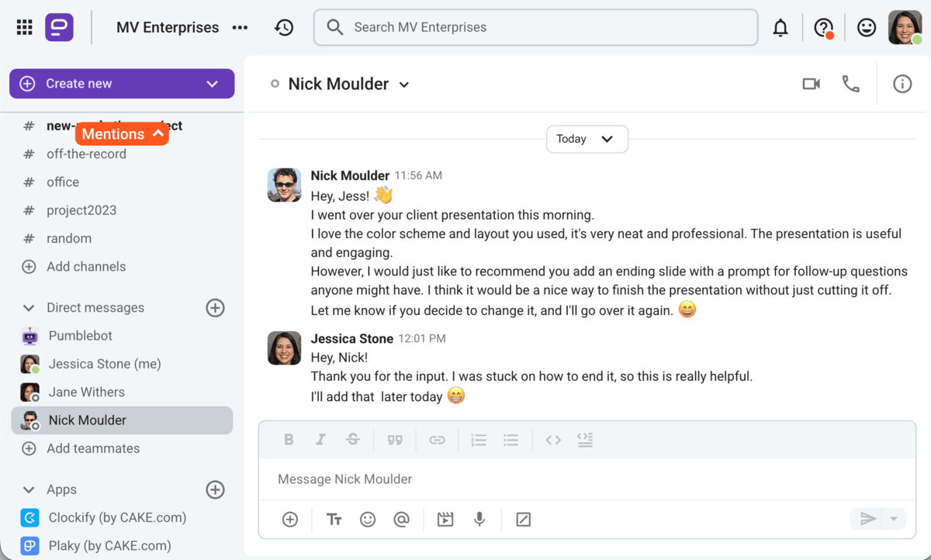Open the Today date dropdown

point(587,139)
